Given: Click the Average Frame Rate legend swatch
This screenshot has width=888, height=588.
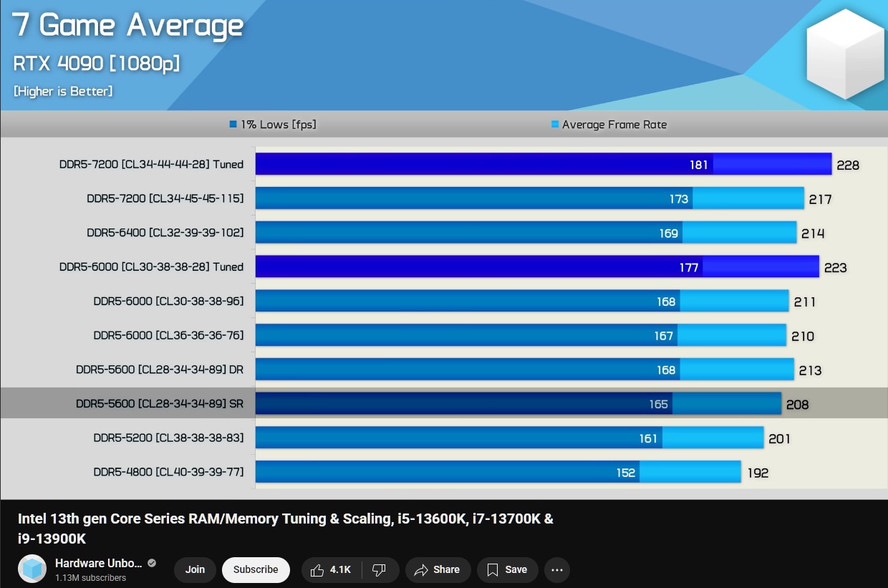Looking at the screenshot, I should tap(554, 125).
